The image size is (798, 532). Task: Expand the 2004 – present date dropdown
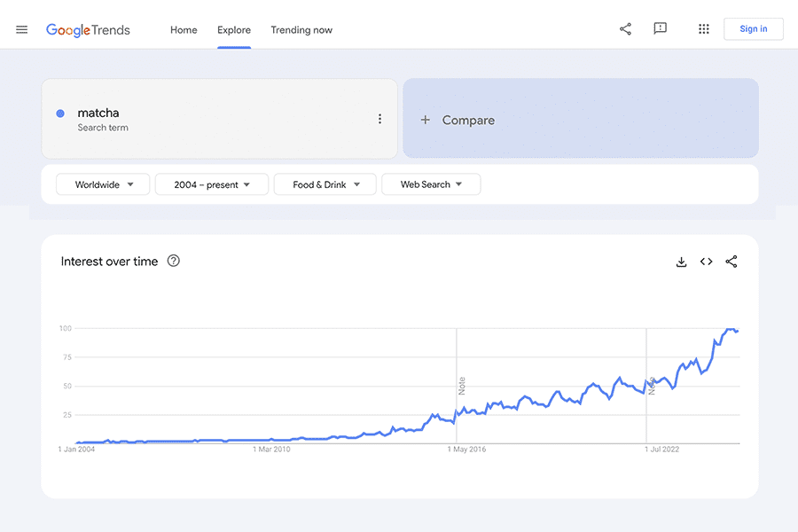click(x=212, y=184)
